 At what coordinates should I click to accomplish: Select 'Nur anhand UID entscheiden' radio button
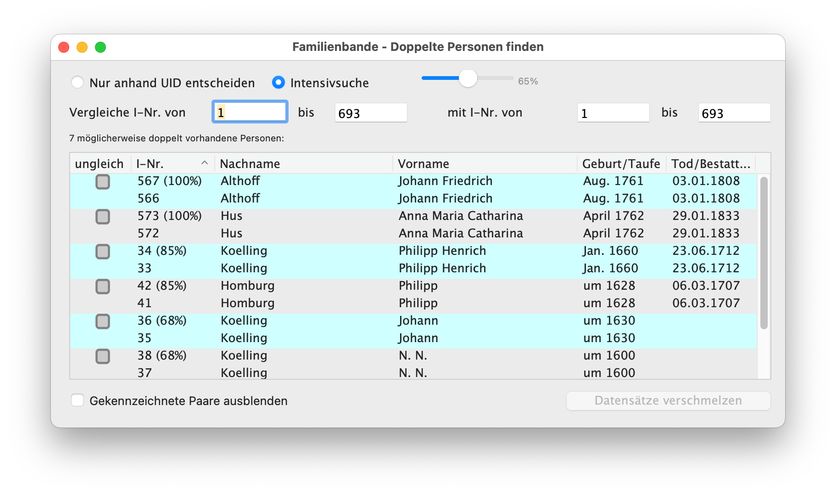click(x=78, y=83)
